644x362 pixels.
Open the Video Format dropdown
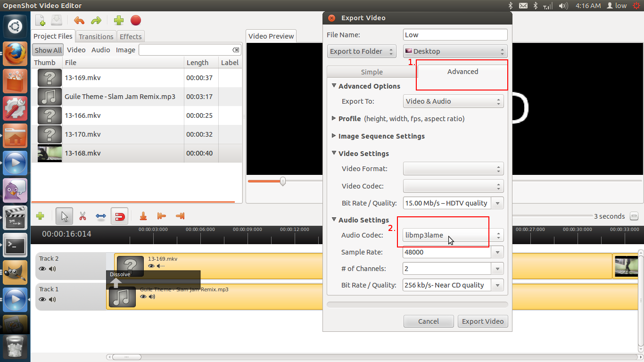454,169
